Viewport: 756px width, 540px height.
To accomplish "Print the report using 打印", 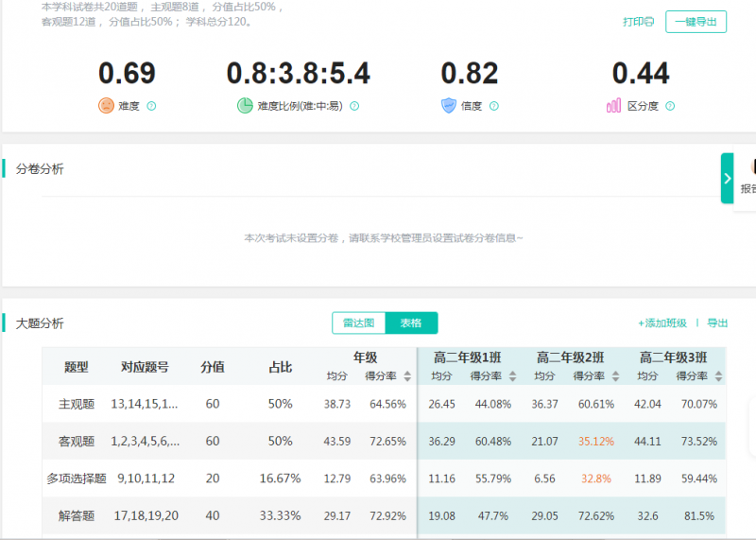I will click(638, 22).
